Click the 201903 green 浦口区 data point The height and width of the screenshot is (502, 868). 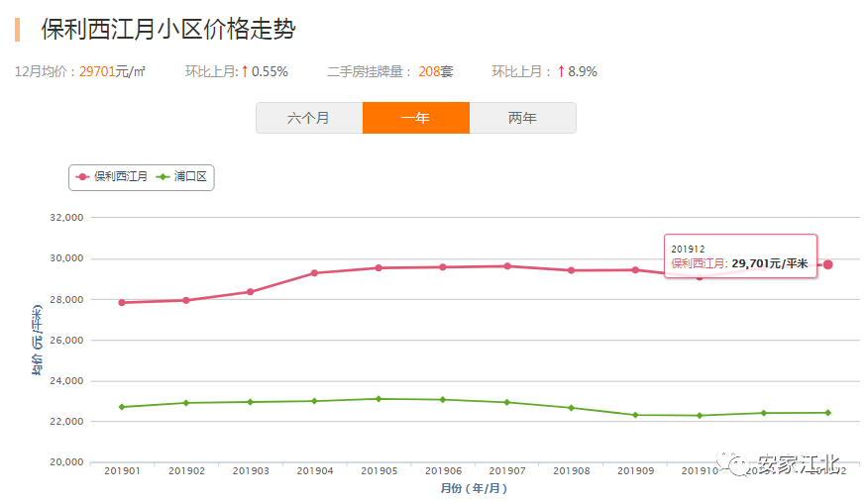pos(251,402)
